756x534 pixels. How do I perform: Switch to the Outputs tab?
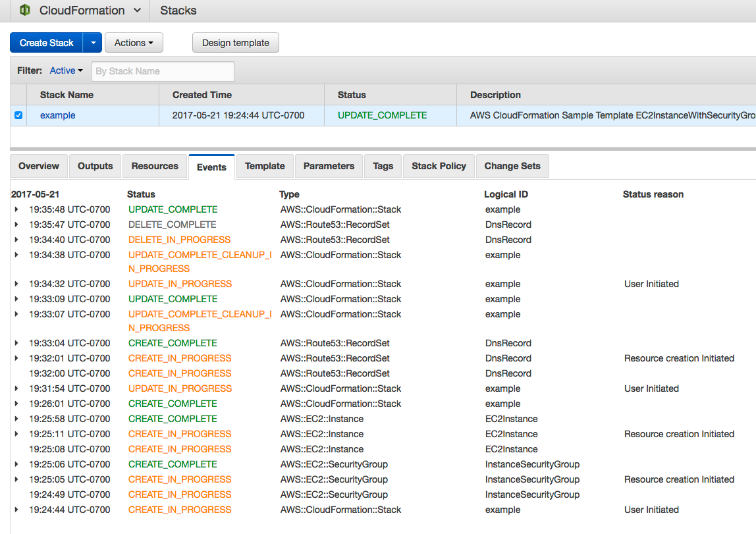click(x=95, y=166)
